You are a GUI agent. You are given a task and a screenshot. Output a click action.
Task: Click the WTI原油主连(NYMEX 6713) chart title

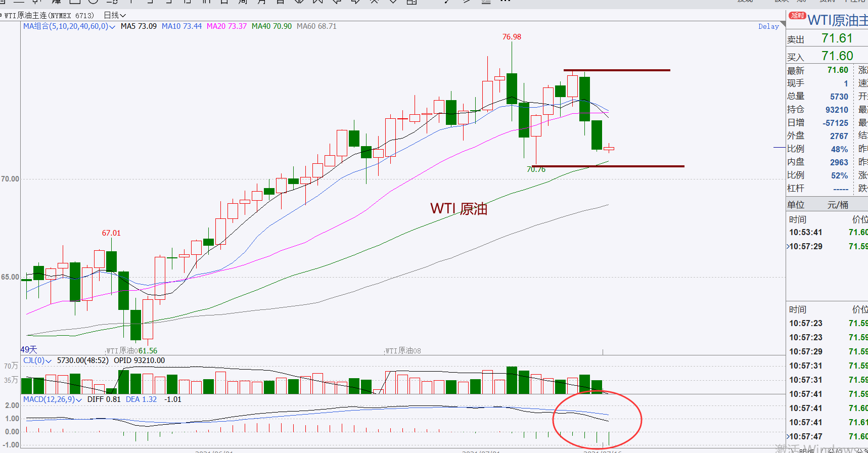pyautogui.click(x=49, y=16)
